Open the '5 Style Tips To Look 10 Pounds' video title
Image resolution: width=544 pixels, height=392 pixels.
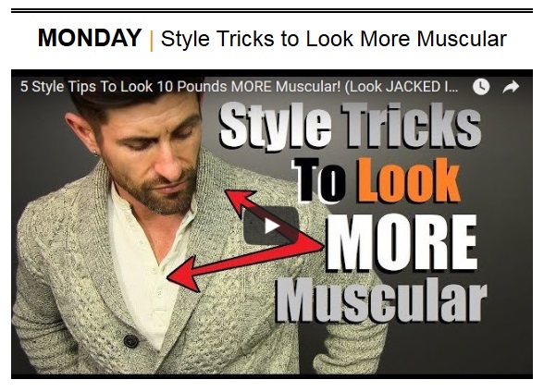point(240,87)
